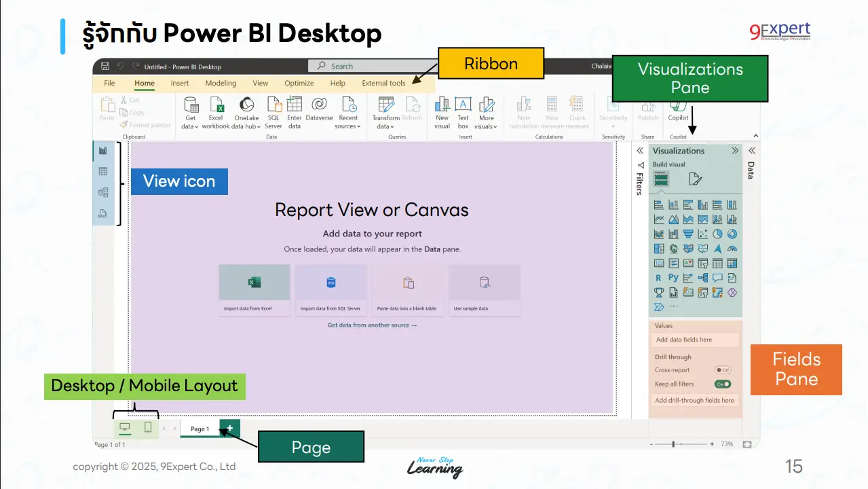This screenshot has width=868, height=489.
Task: Select the Pie chart visual
Action: 718,234
